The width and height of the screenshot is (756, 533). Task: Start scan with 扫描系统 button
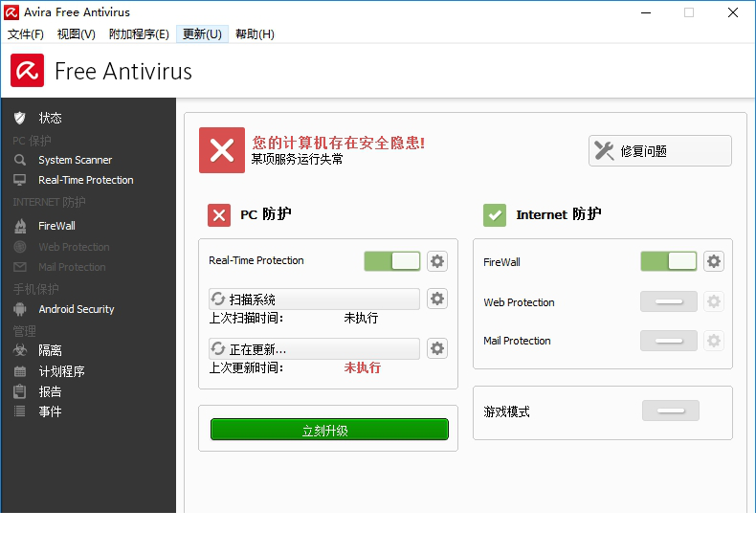click(314, 299)
